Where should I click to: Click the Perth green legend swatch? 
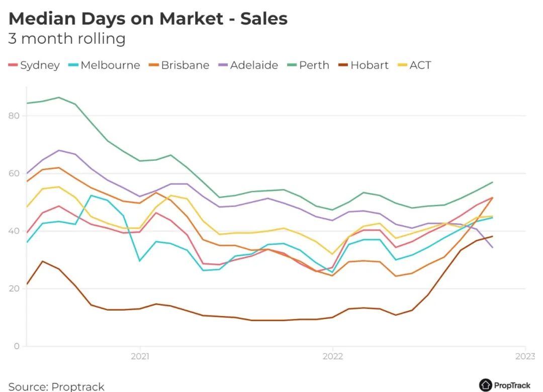[292, 65]
